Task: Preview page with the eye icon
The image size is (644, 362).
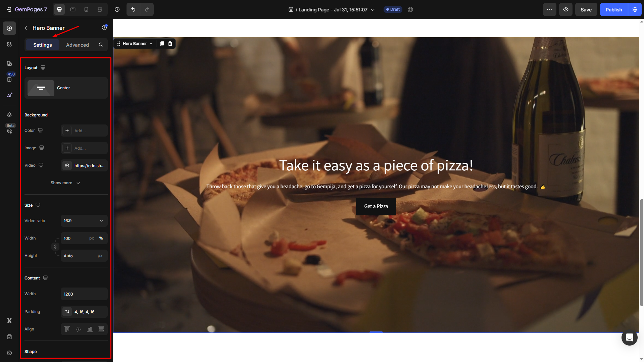Action: coord(565,9)
